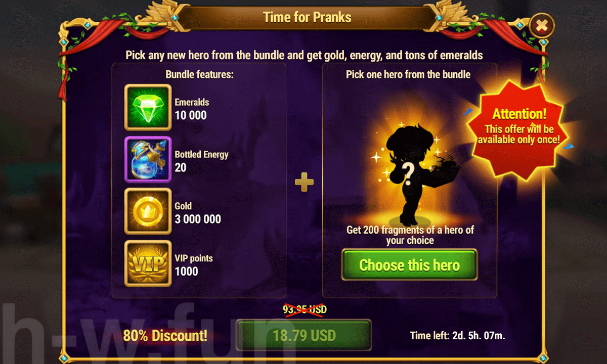Click the Gold crown coin icon
This screenshot has width=607, height=364.
[148, 211]
